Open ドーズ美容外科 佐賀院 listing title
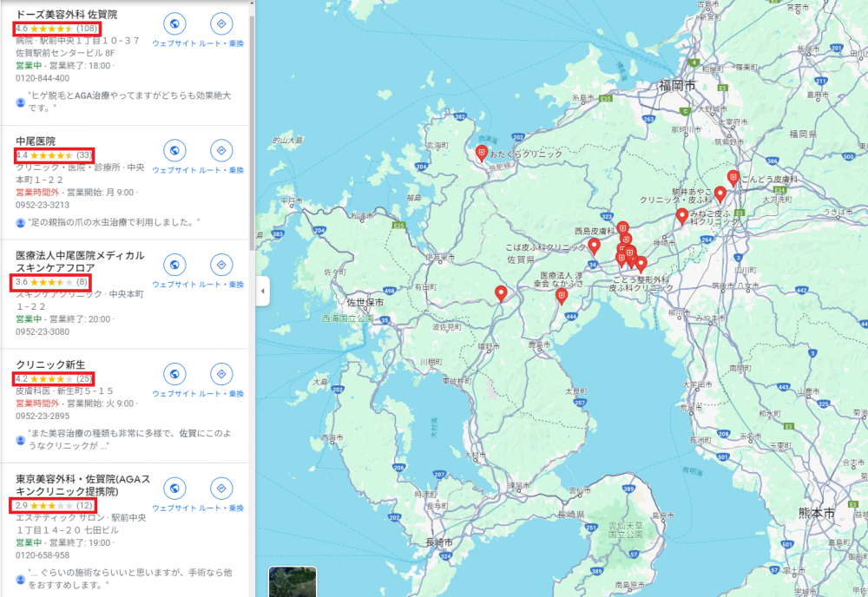This screenshot has width=868, height=597. click(67, 15)
